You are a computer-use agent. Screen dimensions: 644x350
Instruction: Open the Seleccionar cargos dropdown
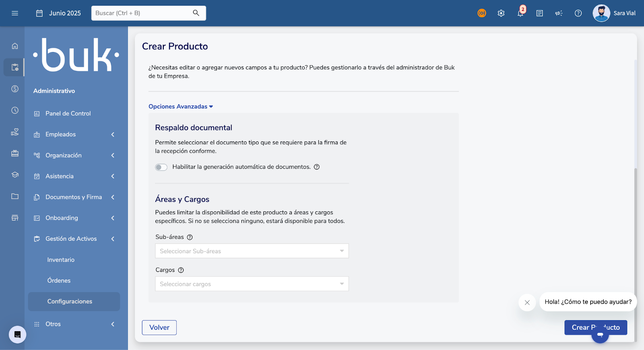(252, 284)
